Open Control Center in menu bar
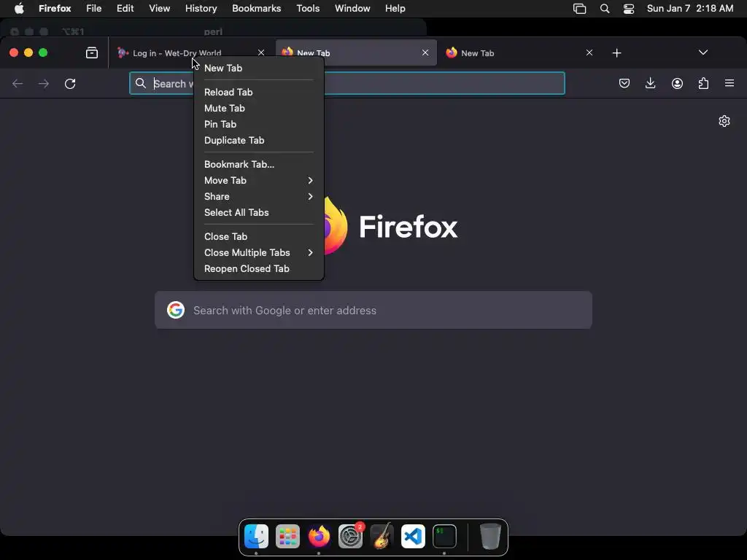 (x=629, y=9)
